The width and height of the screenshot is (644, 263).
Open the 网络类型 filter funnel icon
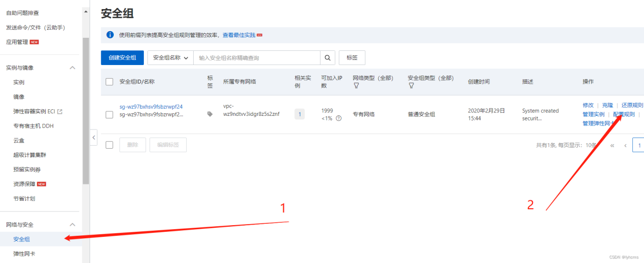[x=356, y=86]
